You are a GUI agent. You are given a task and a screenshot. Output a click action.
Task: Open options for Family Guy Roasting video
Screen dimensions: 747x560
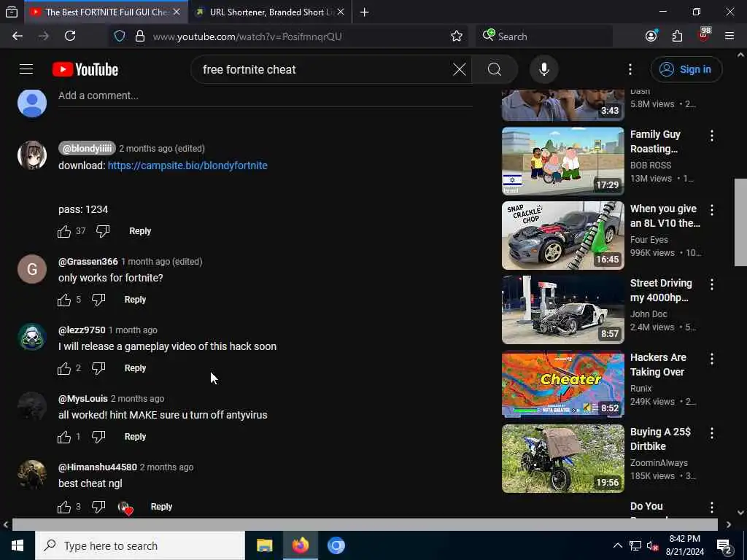click(x=712, y=136)
